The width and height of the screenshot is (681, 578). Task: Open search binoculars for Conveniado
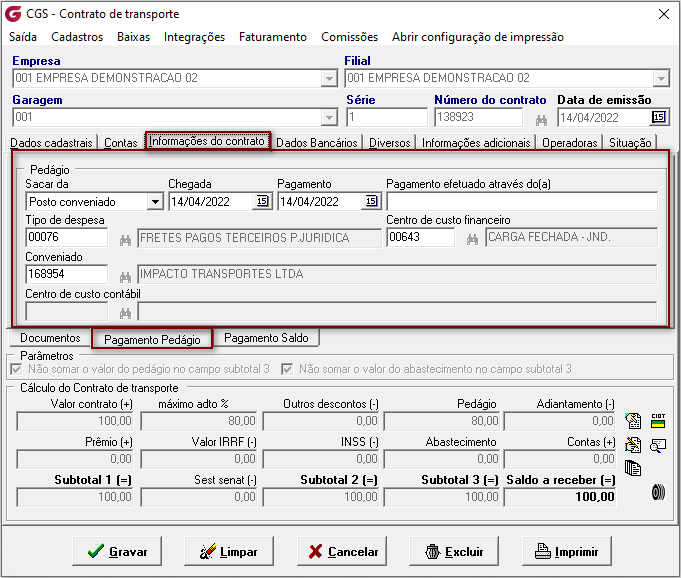pos(125,277)
